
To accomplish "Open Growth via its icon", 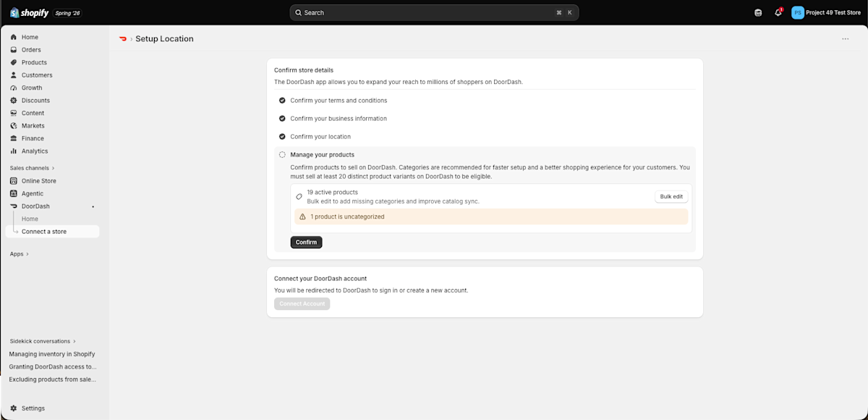I will (14, 88).
